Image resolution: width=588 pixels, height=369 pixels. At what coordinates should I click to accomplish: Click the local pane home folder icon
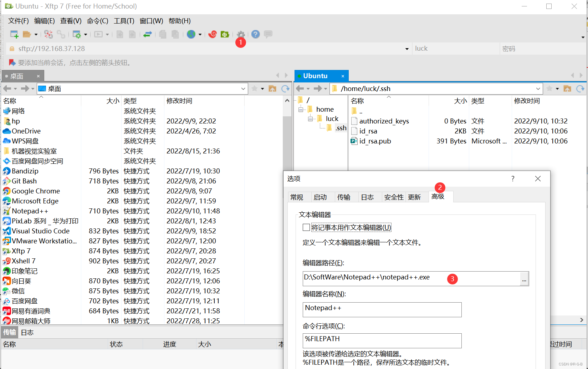pos(272,89)
